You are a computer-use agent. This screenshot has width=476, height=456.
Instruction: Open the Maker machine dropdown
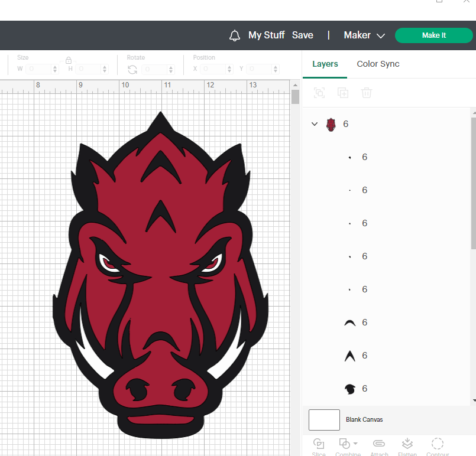364,35
